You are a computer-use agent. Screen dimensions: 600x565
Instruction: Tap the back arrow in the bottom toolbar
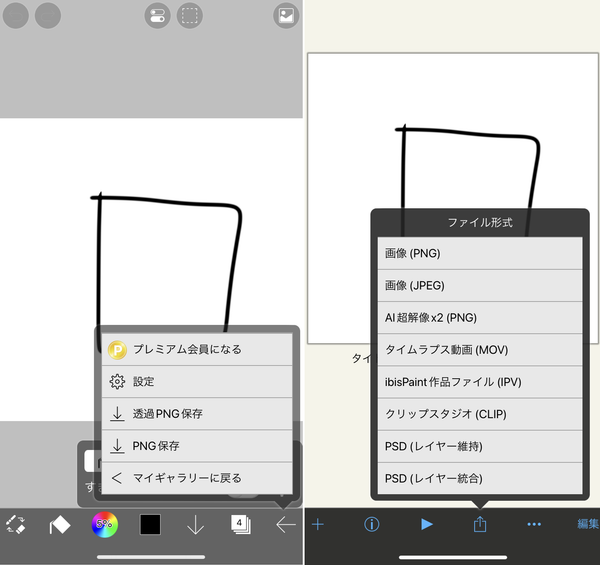click(286, 524)
